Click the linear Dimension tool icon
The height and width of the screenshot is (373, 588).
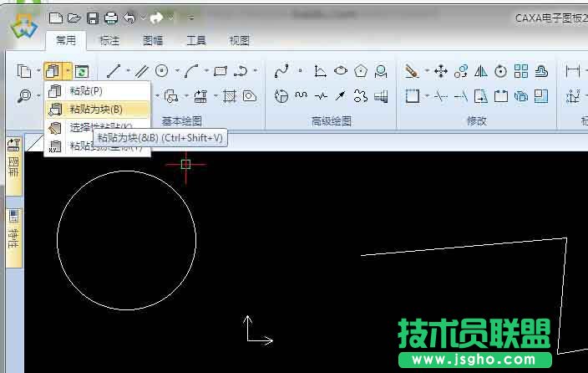[x=573, y=70]
